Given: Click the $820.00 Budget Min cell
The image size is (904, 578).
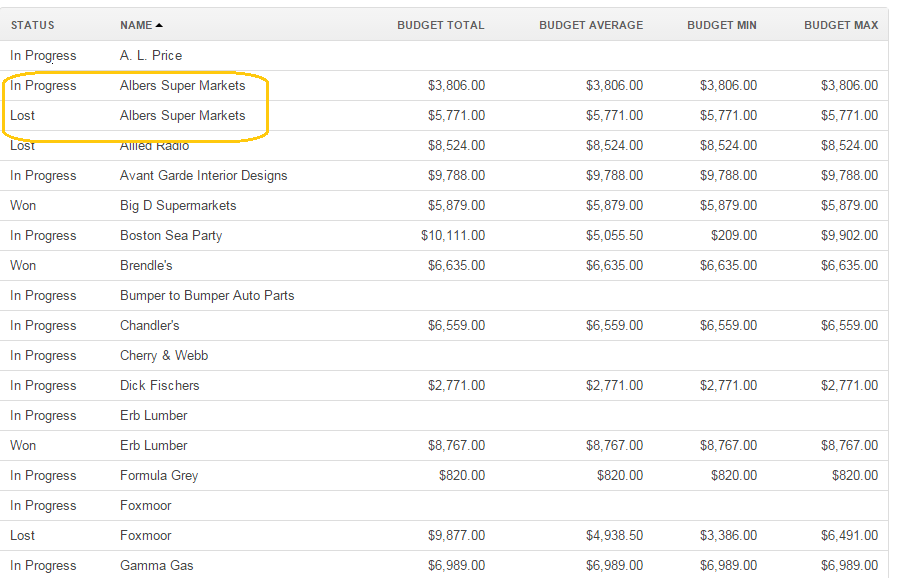Looking at the screenshot, I should click(x=733, y=475).
